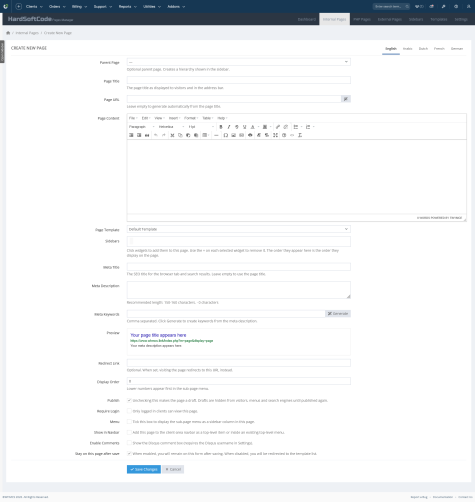Image resolution: width=475 pixels, height=502 pixels.
Task: Open the Parent Page dropdown
Action: click(239, 62)
